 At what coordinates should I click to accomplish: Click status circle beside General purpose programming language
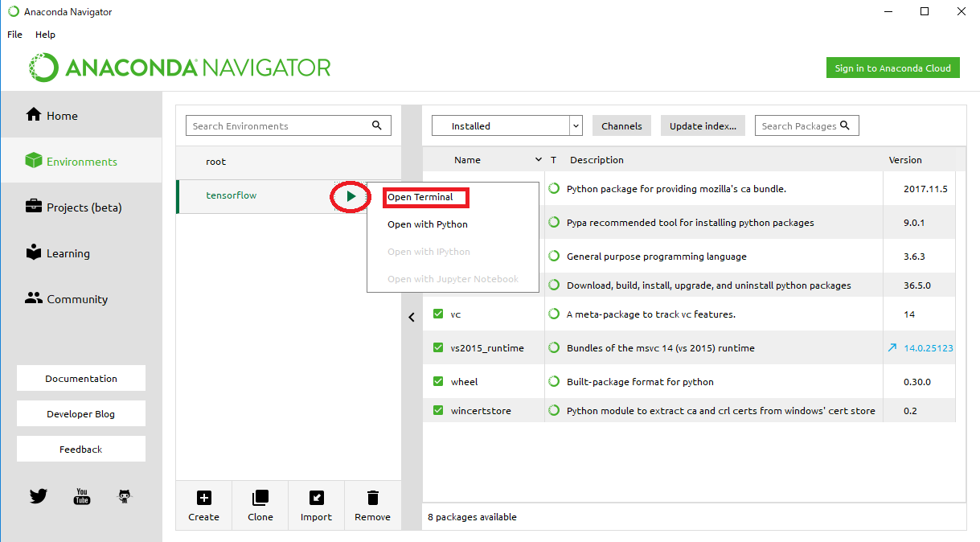point(555,257)
